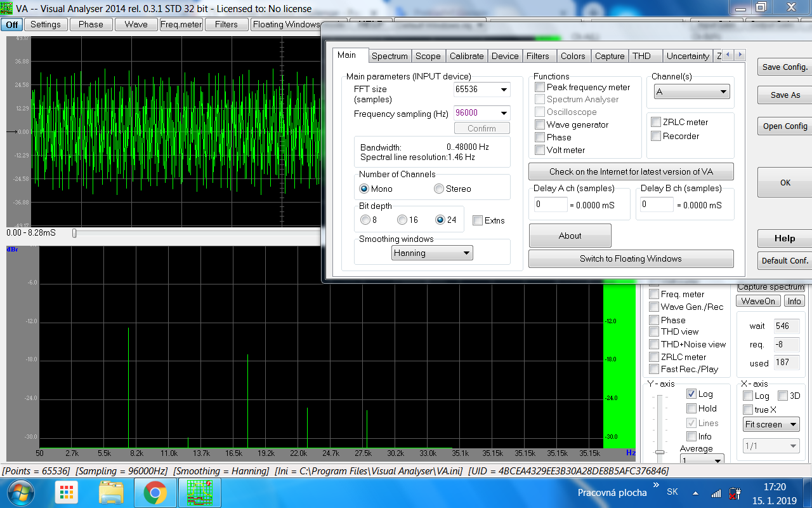812x508 pixels.
Task: Click the Delay A ch samples field
Action: (549, 204)
